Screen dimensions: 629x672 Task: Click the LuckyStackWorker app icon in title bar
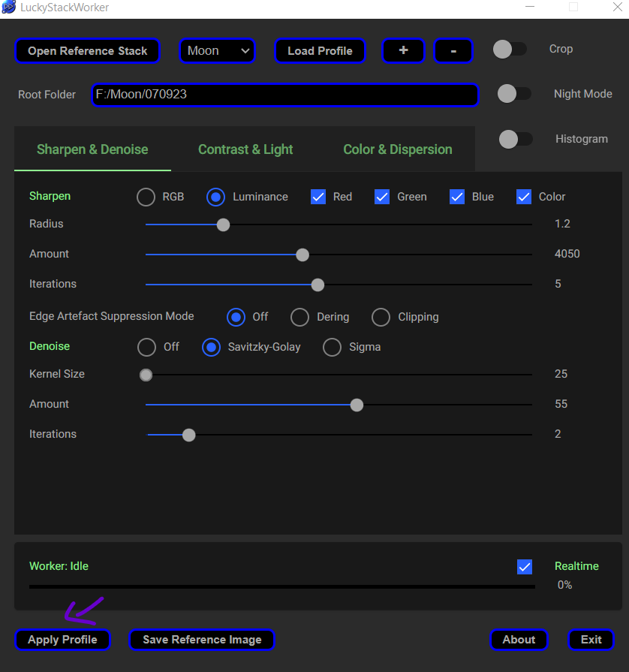click(x=8, y=8)
